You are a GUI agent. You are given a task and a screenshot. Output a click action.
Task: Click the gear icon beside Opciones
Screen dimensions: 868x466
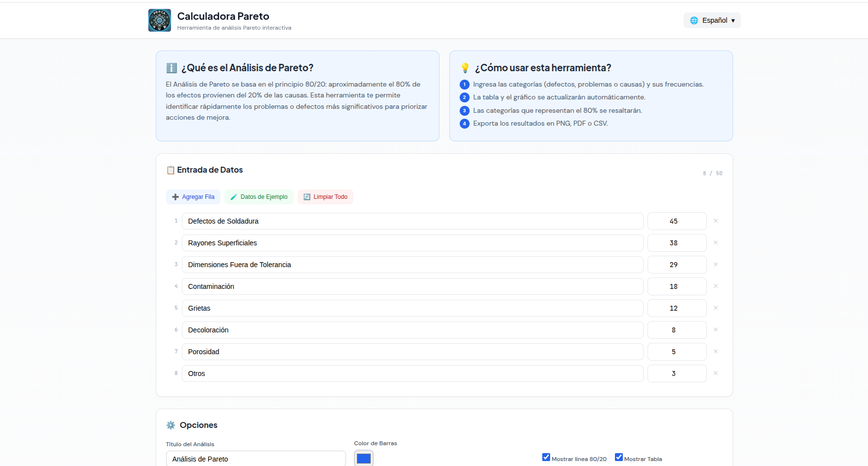(171, 425)
